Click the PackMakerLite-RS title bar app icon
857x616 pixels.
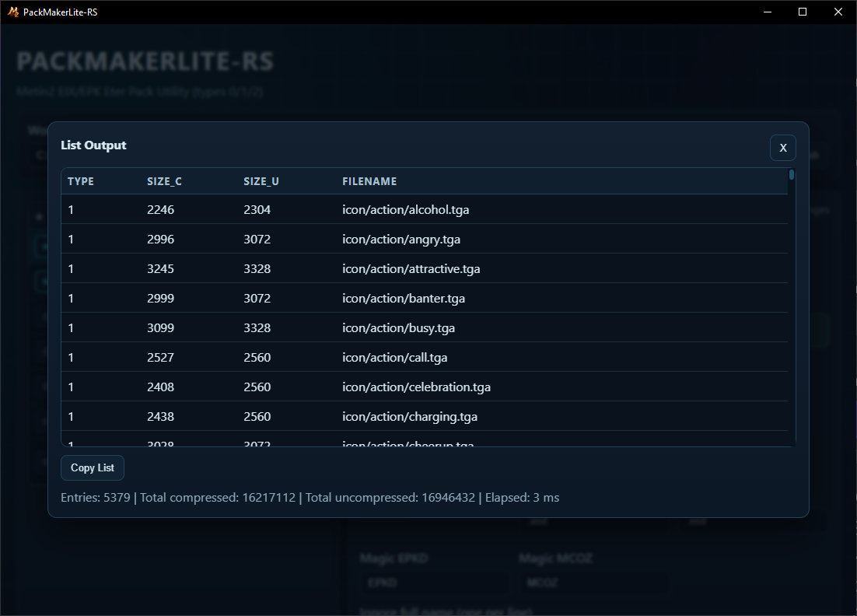(x=12, y=12)
